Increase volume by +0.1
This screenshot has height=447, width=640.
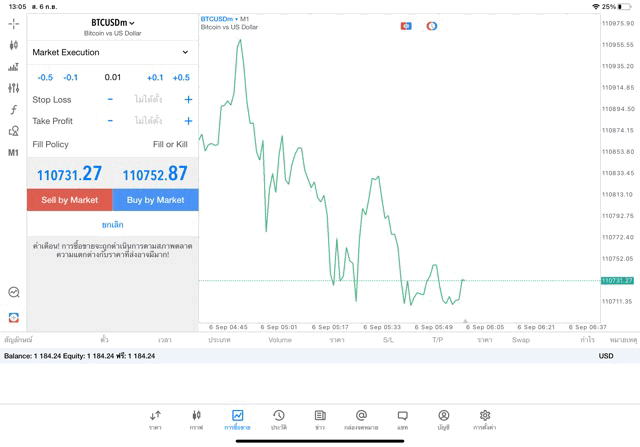point(155,77)
